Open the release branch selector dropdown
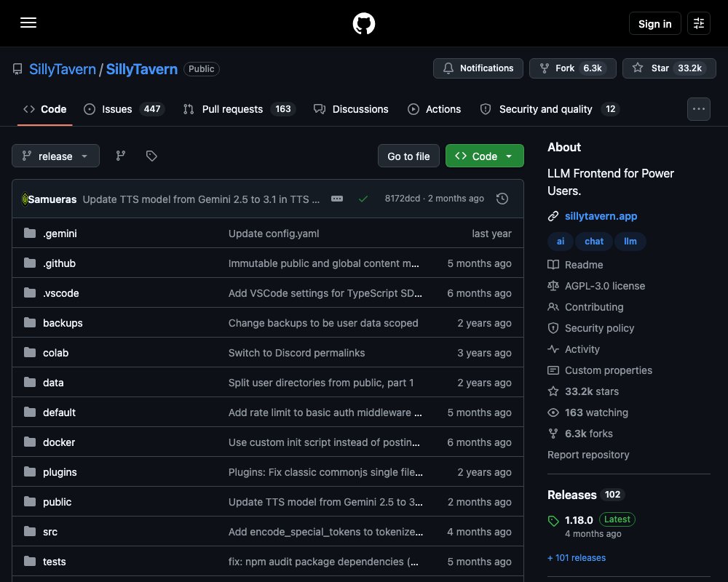 pos(56,156)
